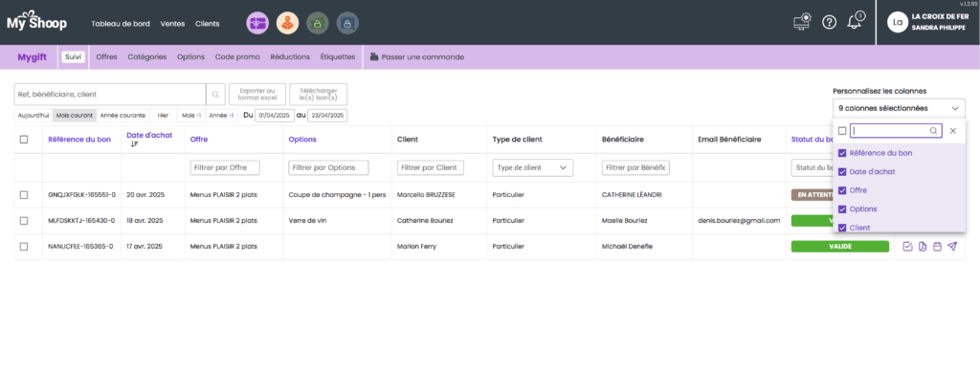This screenshot has width=980, height=371.
Task: Select the 'Aujourd'hui' date preset
Action: 33,116
